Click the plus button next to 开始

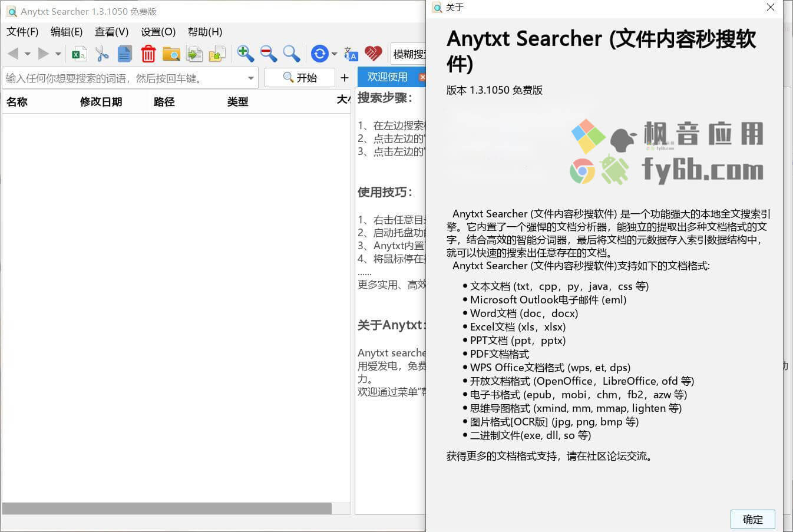click(345, 78)
